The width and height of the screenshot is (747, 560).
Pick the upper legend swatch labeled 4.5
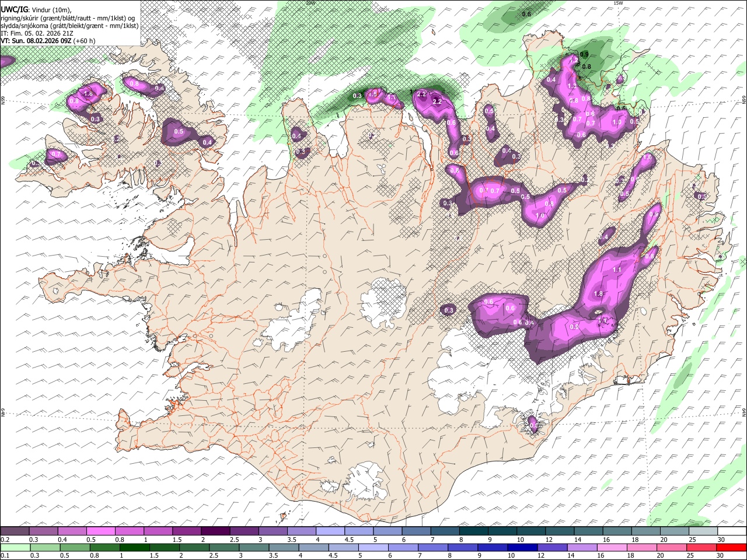point(358,531)
